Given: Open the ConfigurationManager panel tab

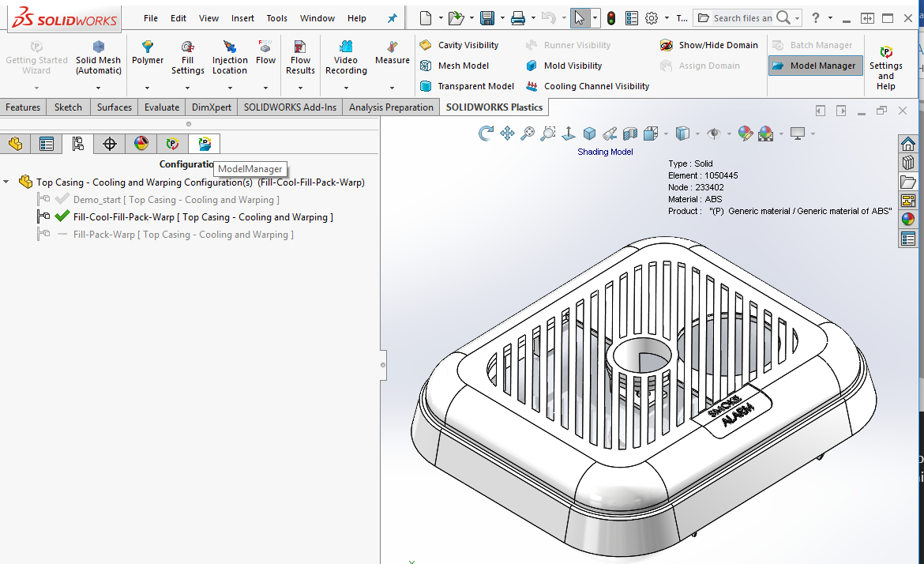Looking at the screenshot, I should point(77,143).
